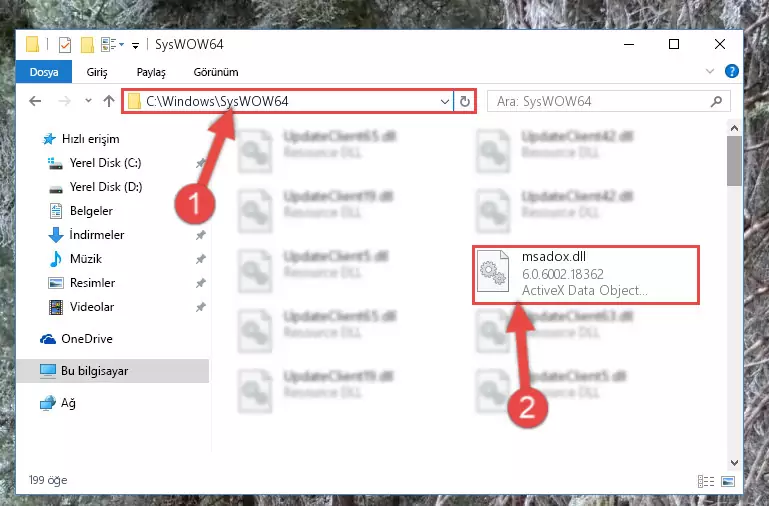Click the New folder quick access icon
The height and width of the screenshot is (506, 769).
pyautogui.click(x=87, y=45)
